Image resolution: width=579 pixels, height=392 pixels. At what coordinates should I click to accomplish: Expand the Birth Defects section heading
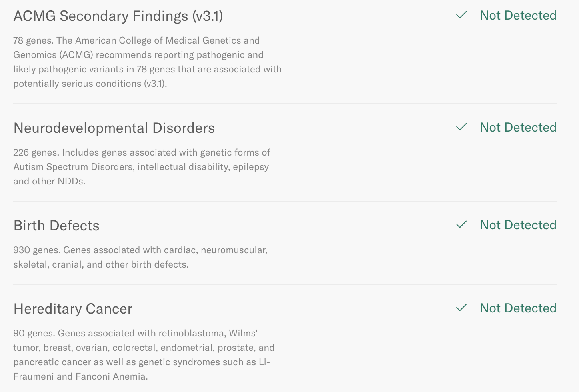(x=56, y=226)
